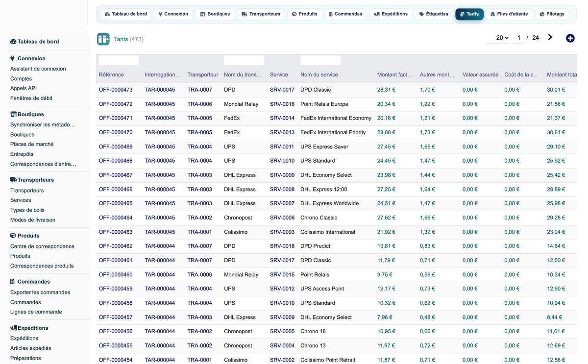Image resolution: width=588 pixels, height=364 pixels.
Task: Click the current page number field
Action: [519, 38]
